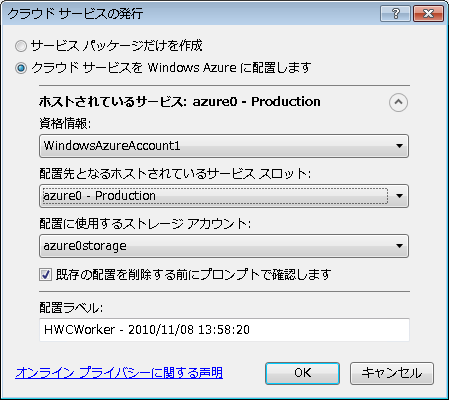This screenshot has height=400, width=449.
Task: Open オンライン プライバシーに関する声明 link
Action: (x=119, y=373)
